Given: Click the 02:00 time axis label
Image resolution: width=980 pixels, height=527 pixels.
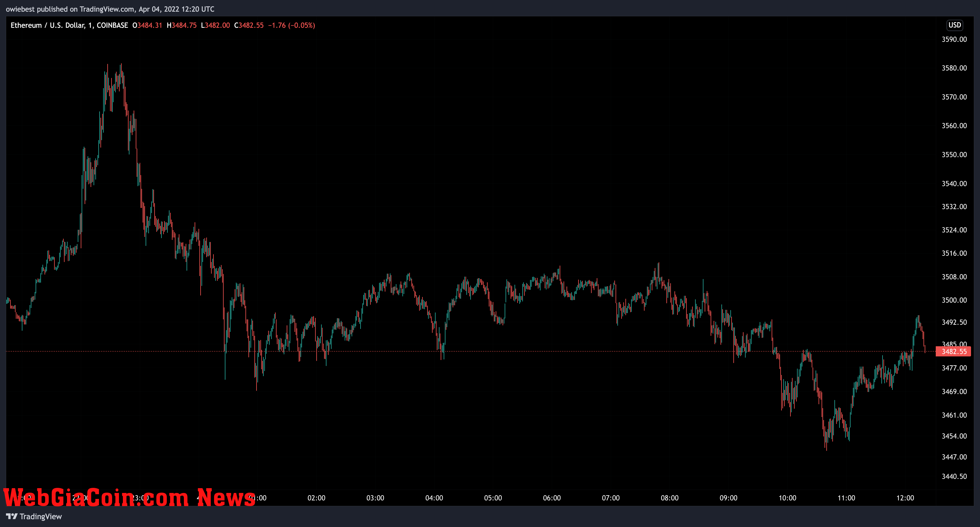Looking at the screenshot, I should 316,498.
